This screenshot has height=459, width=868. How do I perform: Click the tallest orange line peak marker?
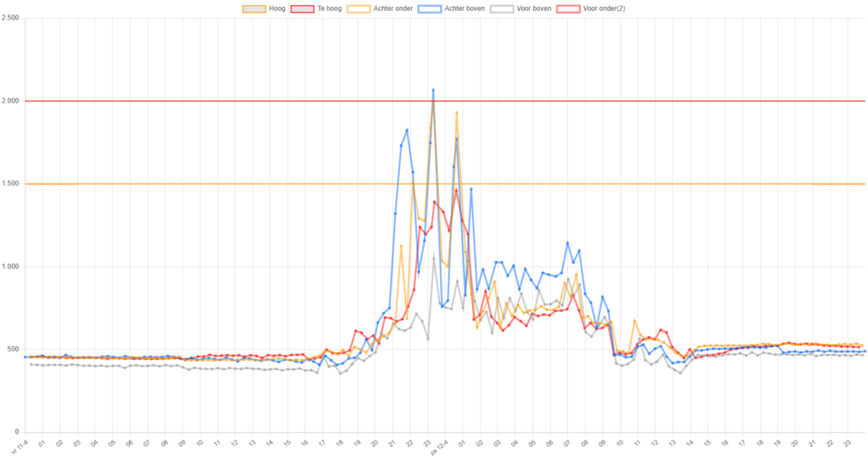[x=457, y=112]
